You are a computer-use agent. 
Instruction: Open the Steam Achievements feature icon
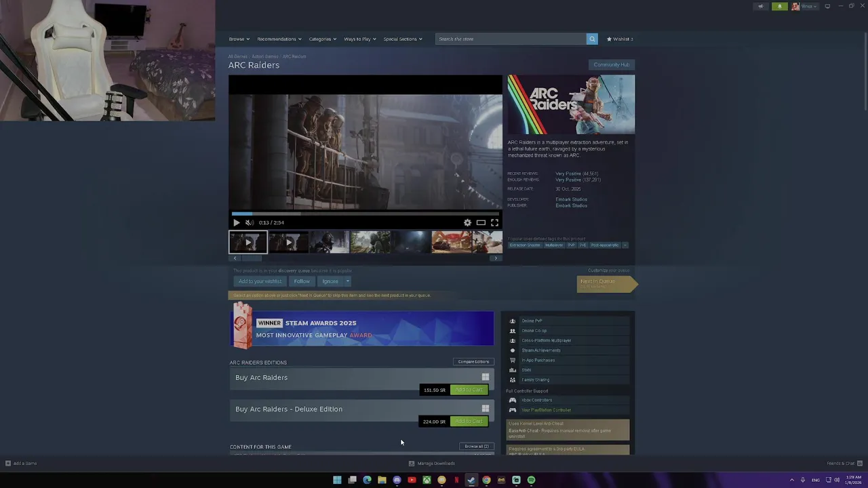coord(513,350)
